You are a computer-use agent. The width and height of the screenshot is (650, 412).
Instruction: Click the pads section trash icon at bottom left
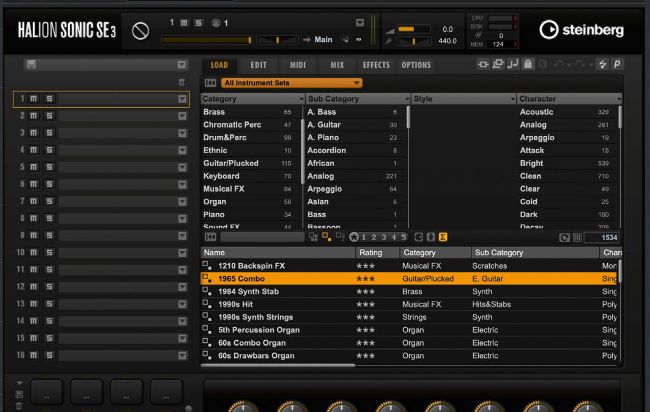[19, 406]
